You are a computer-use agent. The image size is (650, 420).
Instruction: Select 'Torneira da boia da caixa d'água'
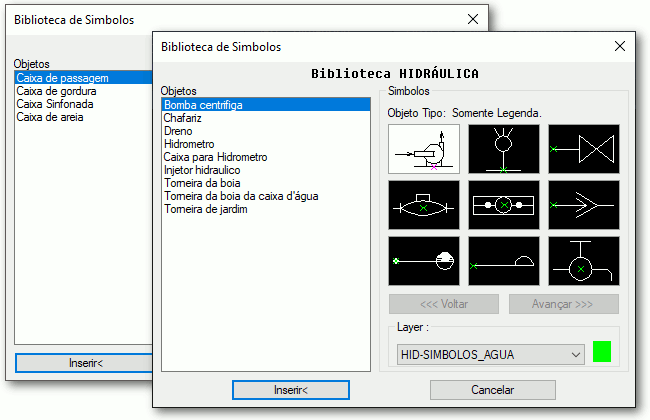click(266, 196)
